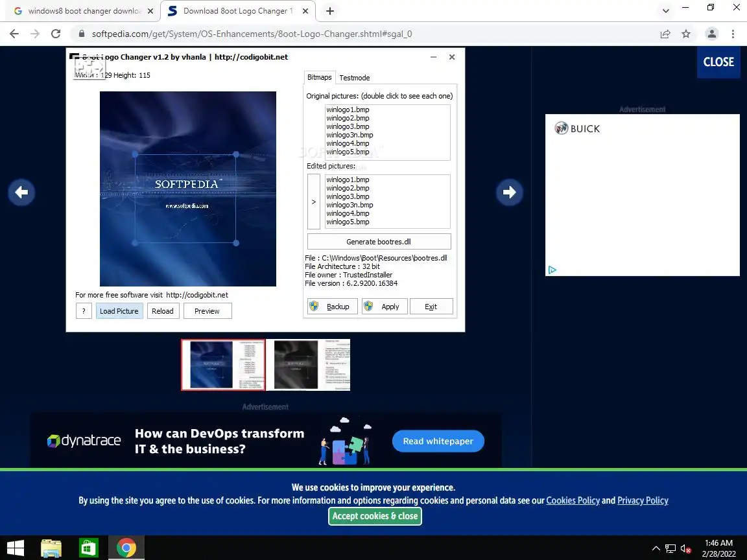The width and height of the screenshot is (747, 560).
Task: Click the Load Picture button in screenshot
Action: pyautogui.click(x=119, y=311)
